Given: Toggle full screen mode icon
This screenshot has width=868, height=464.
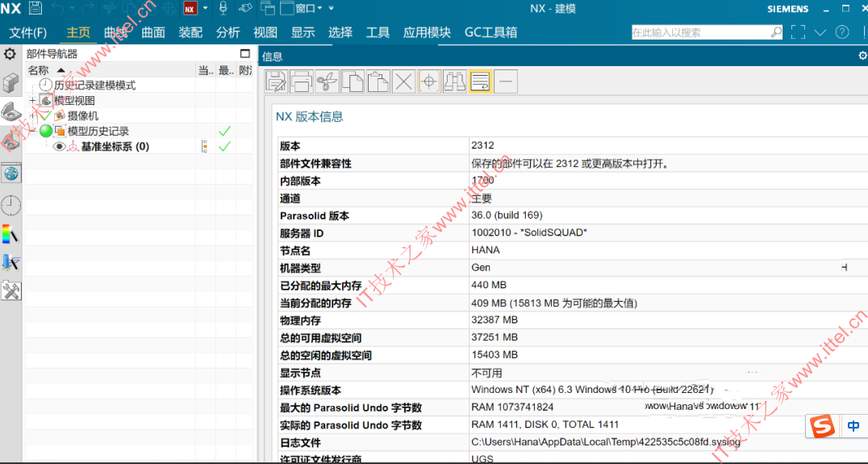Looking at the screenshot, I should click(798, 32).
